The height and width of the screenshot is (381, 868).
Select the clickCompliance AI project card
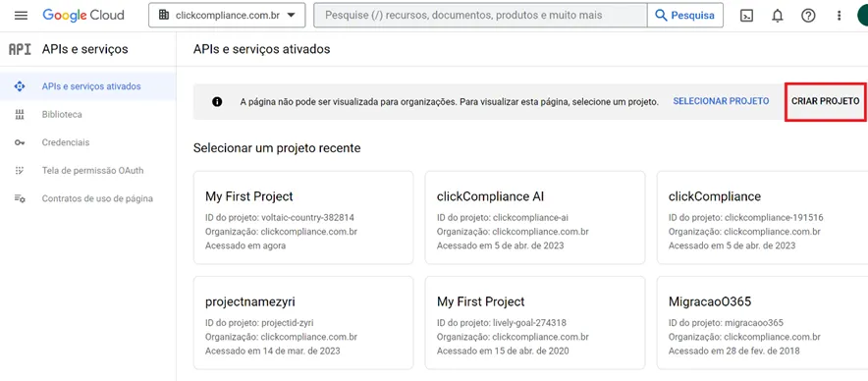point(535,218)
